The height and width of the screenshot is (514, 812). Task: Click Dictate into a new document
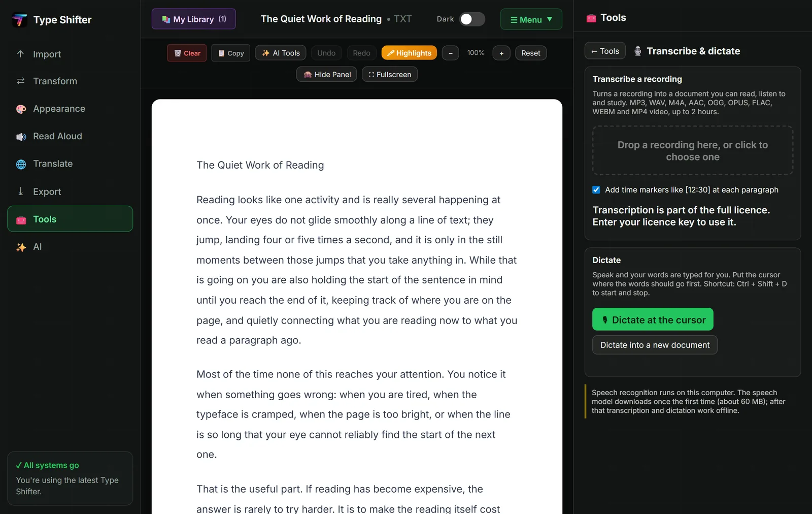[655, 345]
